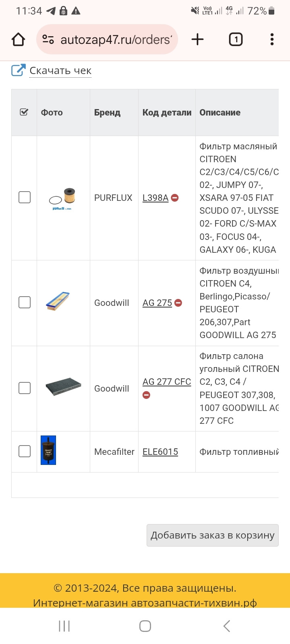Click the download receipt external-link icon
The width and height of the screenshot is (290, 644).
tap(18, 70)
